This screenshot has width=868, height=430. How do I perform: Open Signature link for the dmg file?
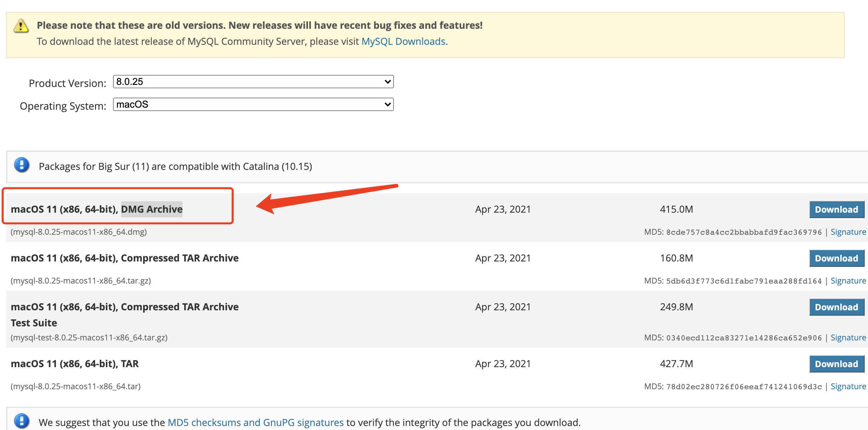pyautogui.click(x=848, y=232)
